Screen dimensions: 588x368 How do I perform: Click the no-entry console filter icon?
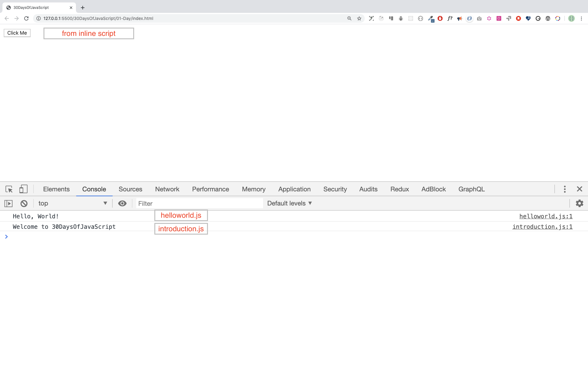click(x=24, y=203)
